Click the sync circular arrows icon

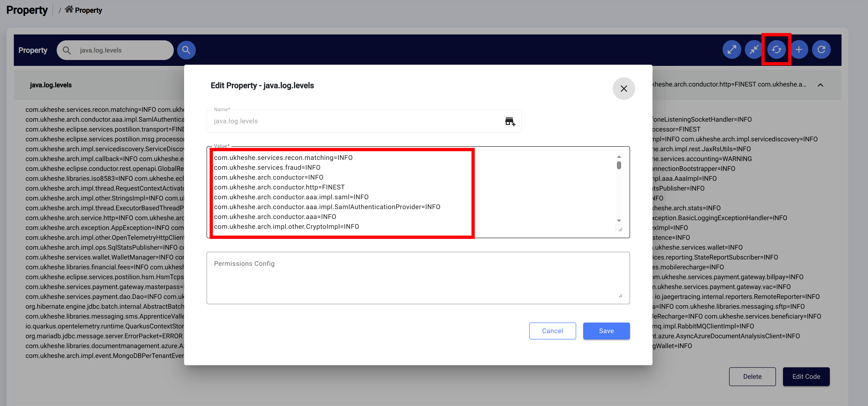point(776,50)
